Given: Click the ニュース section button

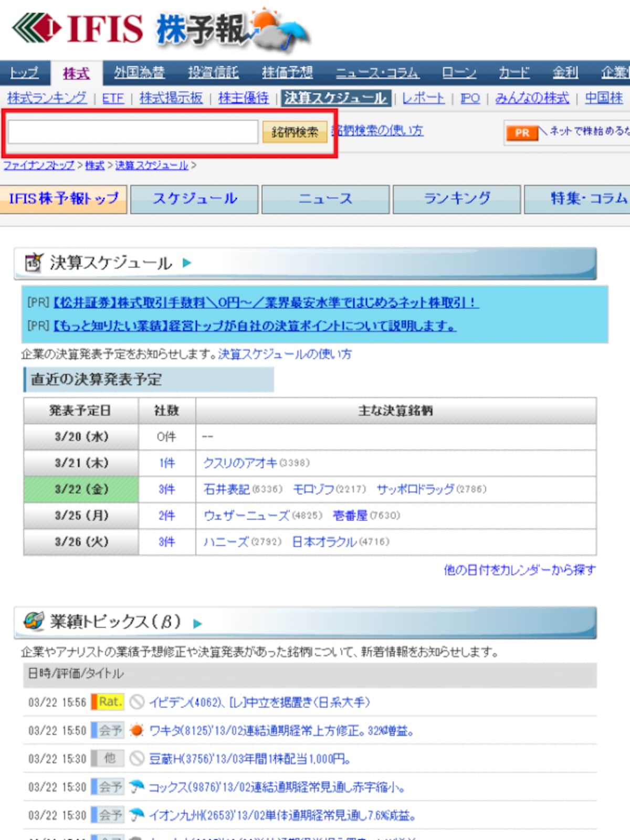Looking at the screenshot, I should [325, 199].
